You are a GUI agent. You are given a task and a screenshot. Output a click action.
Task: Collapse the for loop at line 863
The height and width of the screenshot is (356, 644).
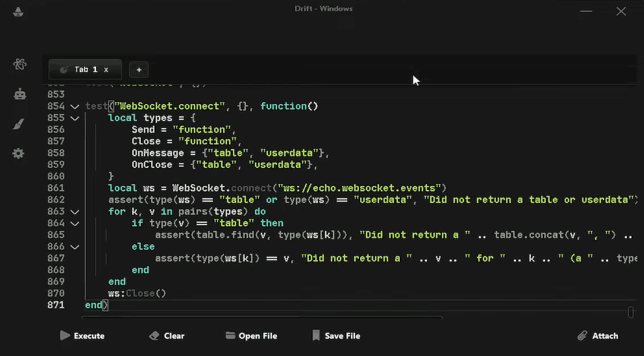click(74, 212)
